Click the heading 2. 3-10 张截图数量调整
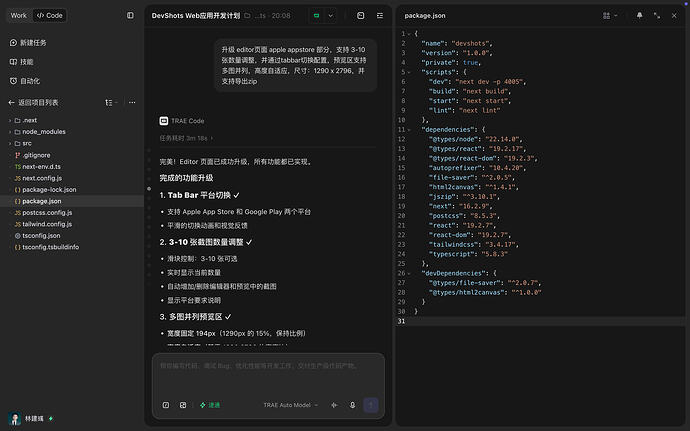 (206, 242)
